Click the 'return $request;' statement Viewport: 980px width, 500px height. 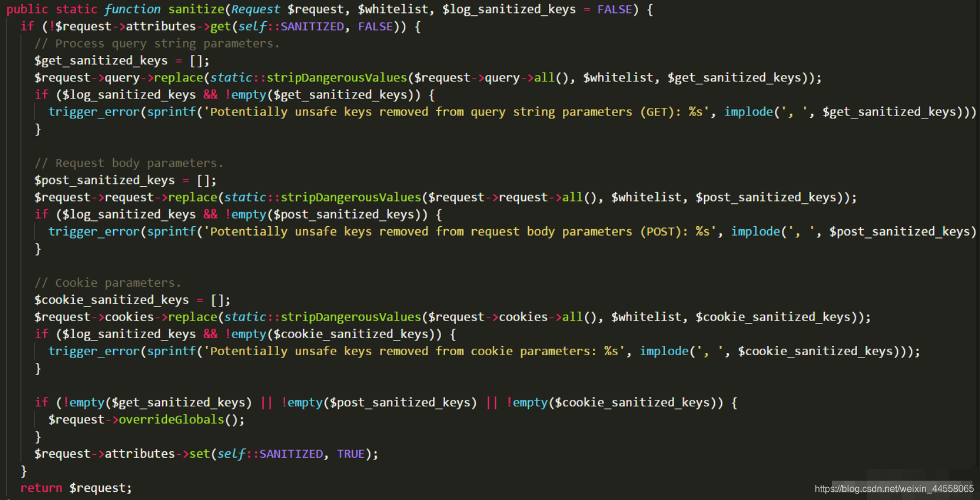(76, 488)
